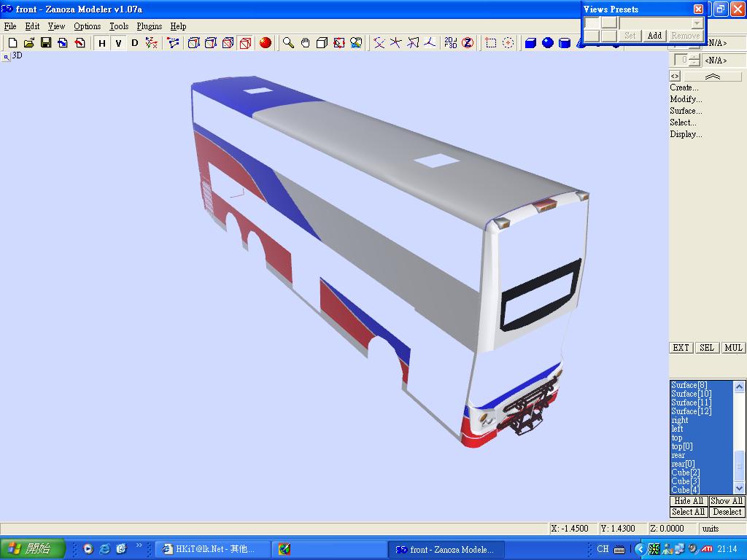Open the Views Presets dropdown arrow
Viewport: 747px width, 560px height.
[697, 23]
